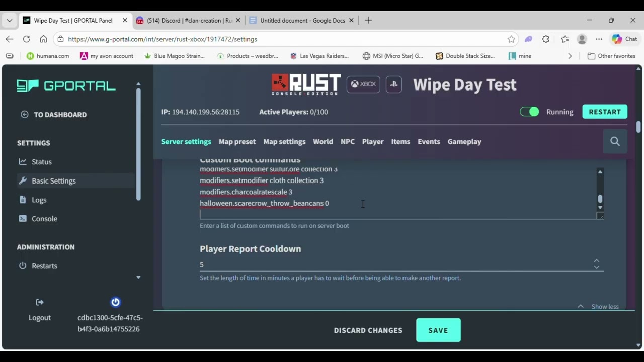Image resolution: width=644 pixels, height=362 pixels.
Task: Switch to World tab
Action: click(323, 142)
